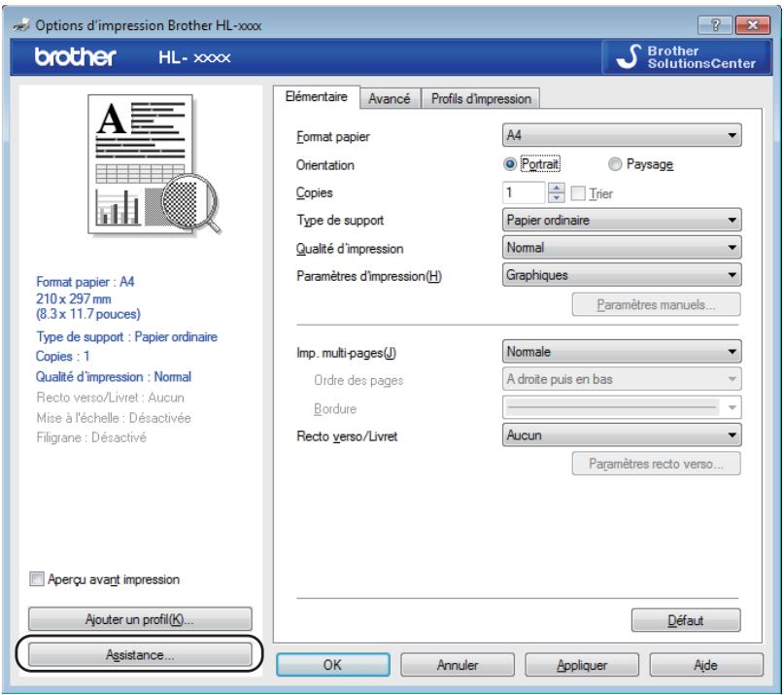Click the '210 x 297 mm' dimension text
Screen dimensions: 784x695
click(x=74, y=298)
